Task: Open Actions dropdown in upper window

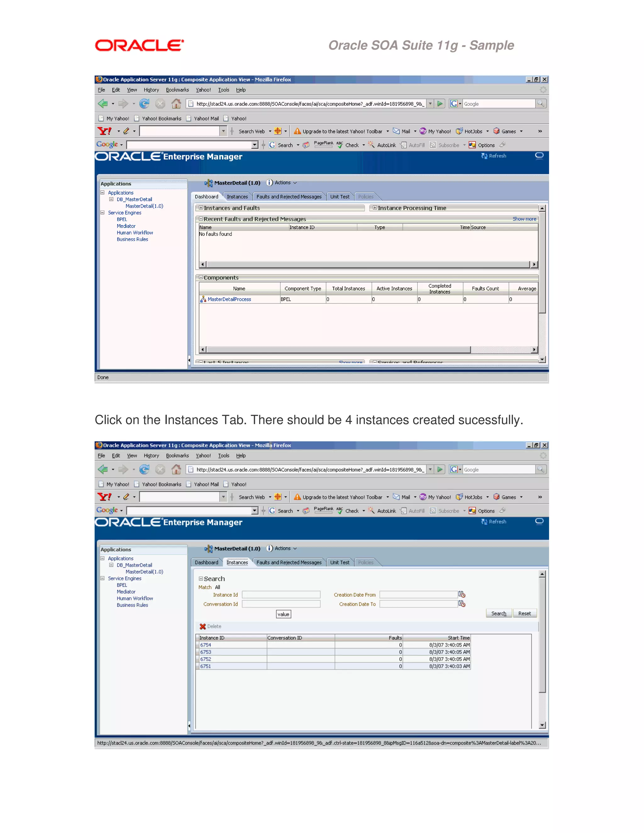Action: (286, 183)
